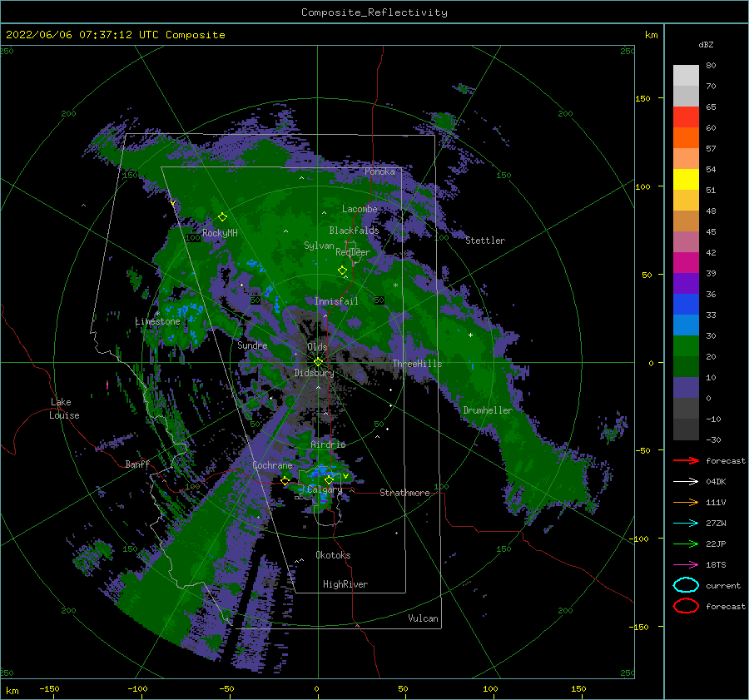Image resolution: width=749 pixels, height=700 pixels.
Task: Select the light-blue 30–33 dBZ color block
Action: click(x=686, y=325)
